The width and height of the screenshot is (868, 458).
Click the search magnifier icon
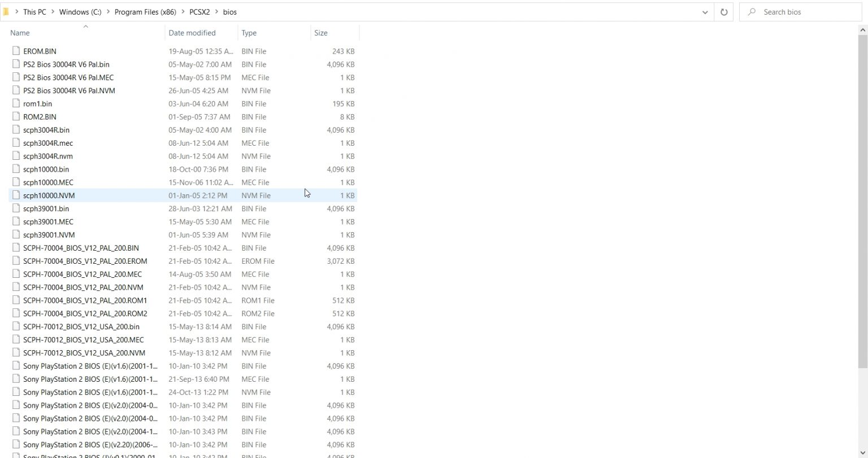(x=751, y=12)
